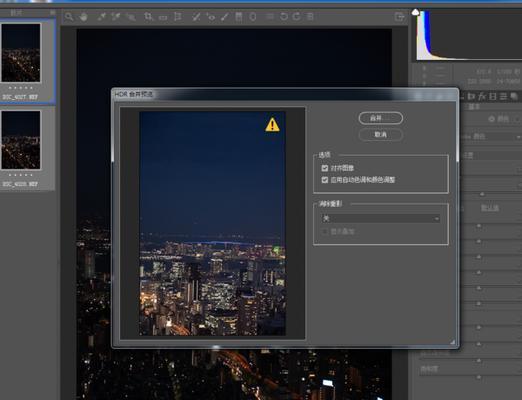Select the Adjustment Brush tool
Viewport: 522px width, 400px height.
coord(225,17)
